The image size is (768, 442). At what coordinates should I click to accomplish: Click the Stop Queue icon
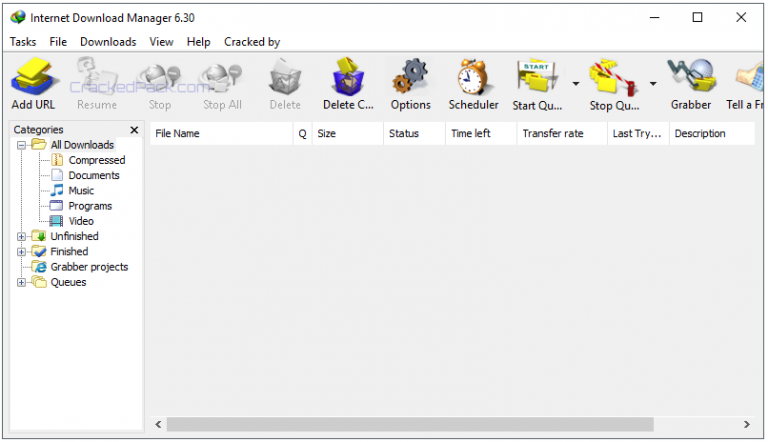[614, 77]
